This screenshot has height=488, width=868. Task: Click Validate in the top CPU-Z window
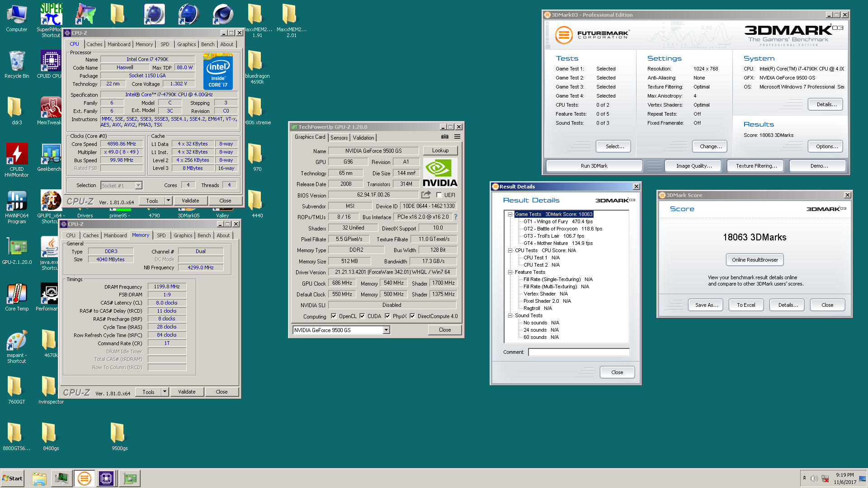point(190,201)
